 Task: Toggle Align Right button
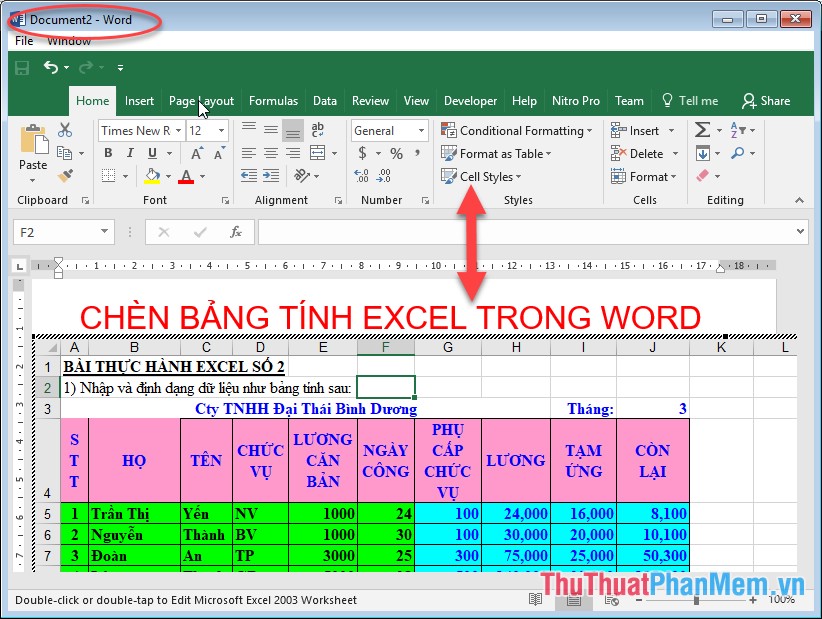(x=293, y=153)
